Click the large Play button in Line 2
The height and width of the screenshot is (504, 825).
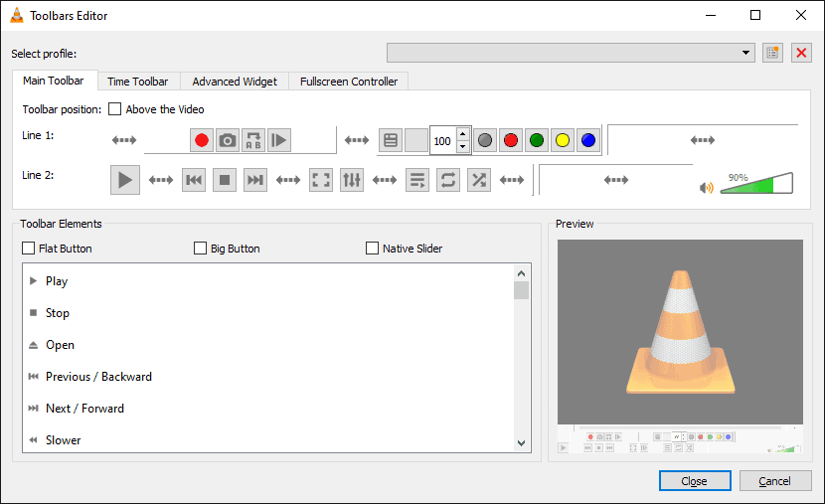click(x=124, y=180)
